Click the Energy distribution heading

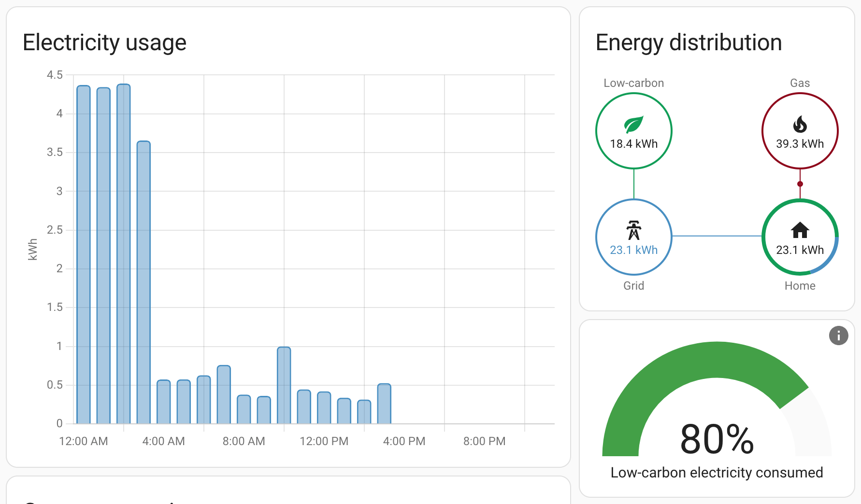(x=689, y=42)
